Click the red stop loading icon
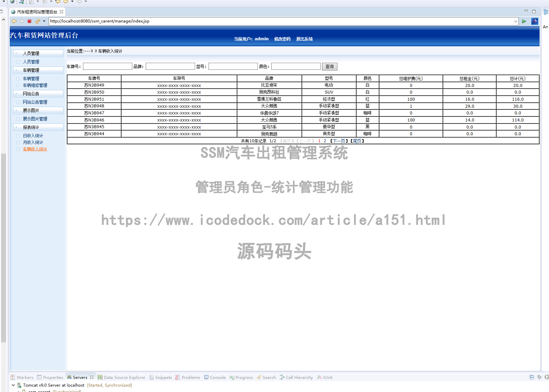549x392 pixels. (x=30, y=21)
